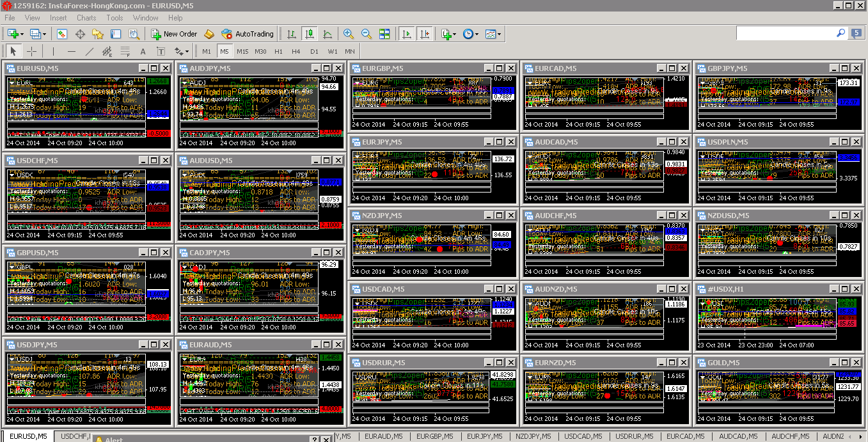Open the Help menu
The image size is (868, 442).
click(175, 18)
